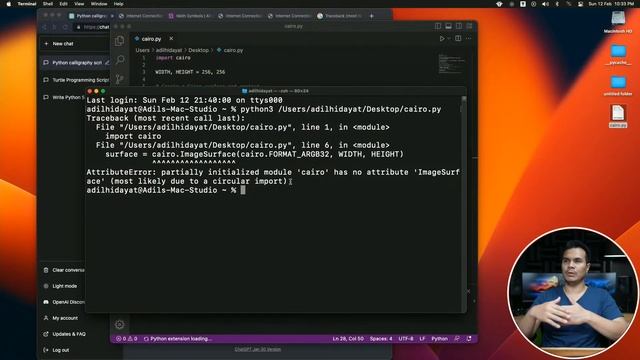Open OpenAI Discord link
This screenshot has height=360, width=640.
64,302
